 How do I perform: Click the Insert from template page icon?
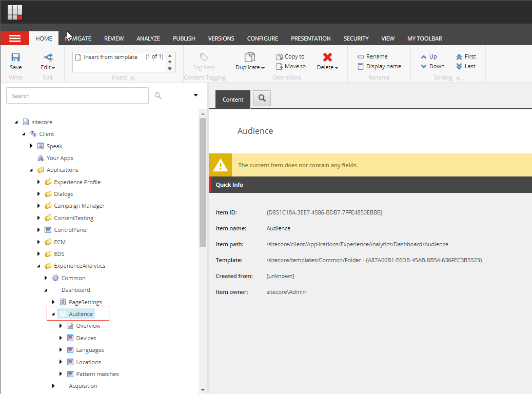point(78,57)
